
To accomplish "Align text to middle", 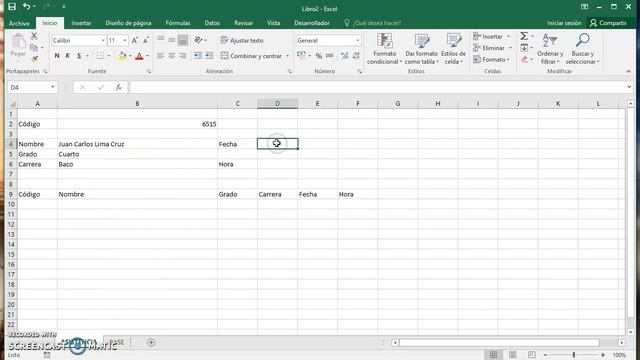I will click(x=171, y=40).
